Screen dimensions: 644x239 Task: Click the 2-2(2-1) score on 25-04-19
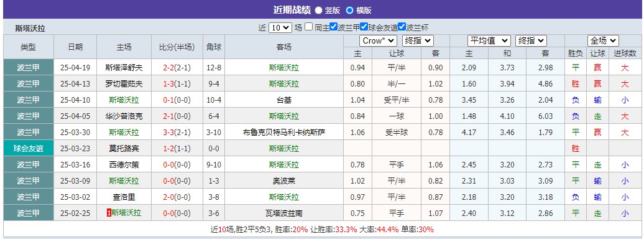(x=177, y=67)
